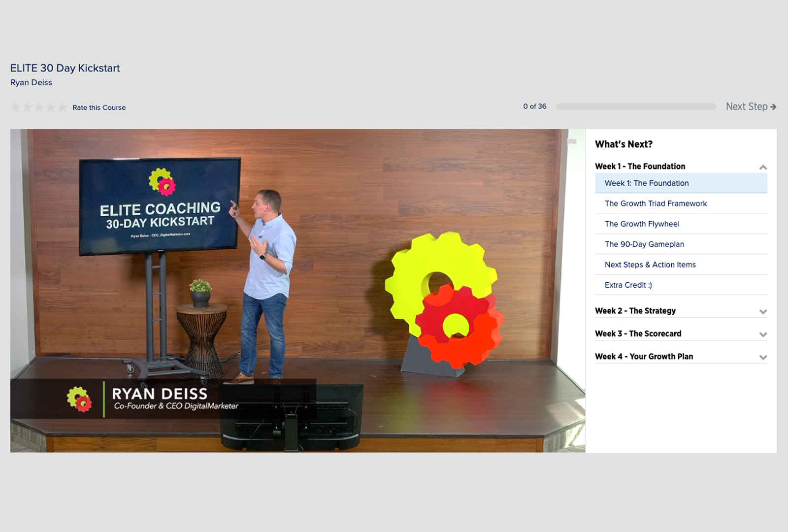The height and width of the screenshot is (532, 788).
Task: Open The 90-Day Gameplan lesson
Action: [x=681, y=244]
